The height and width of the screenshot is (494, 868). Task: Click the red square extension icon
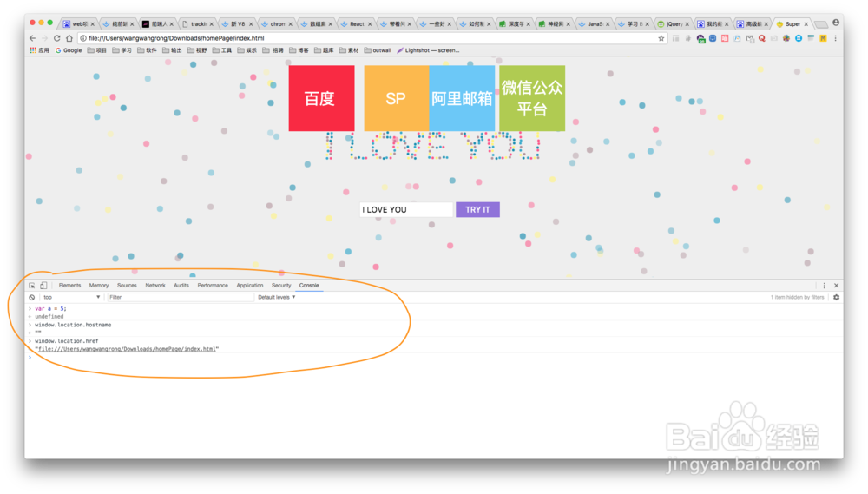pyautogui.click(x=725, y=38)
